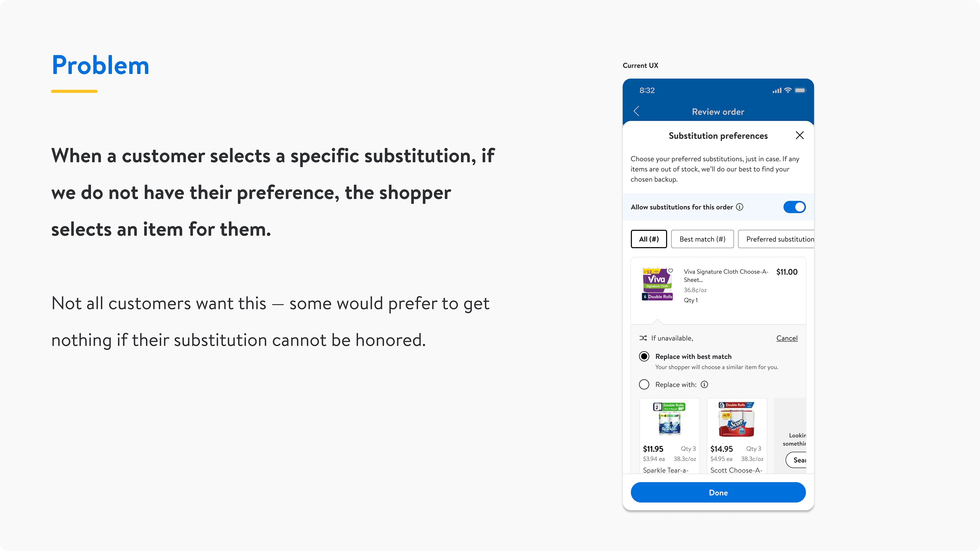This screenshot has height=551, width=980.
Task: Open the Viva Signature Cloth product image
Action: (657, 284)
